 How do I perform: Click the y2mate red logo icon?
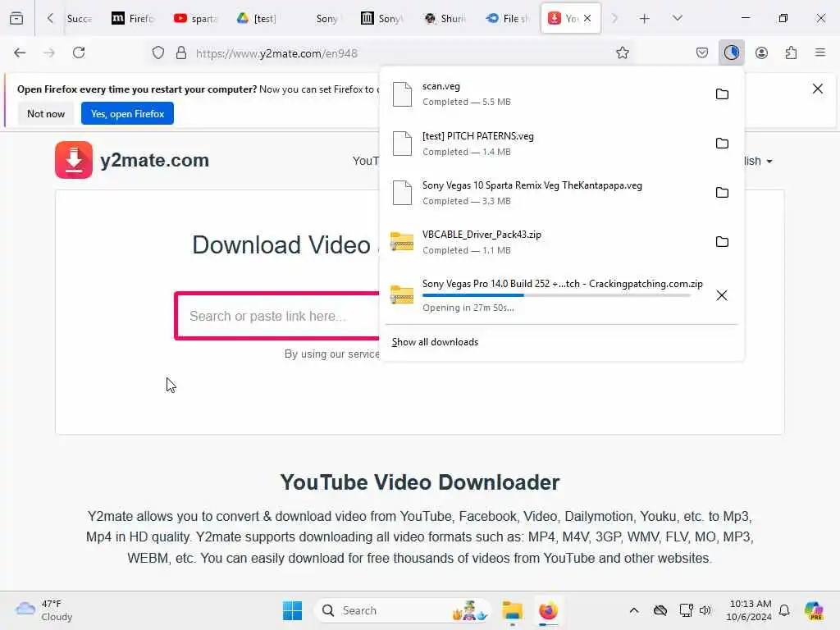74,160
